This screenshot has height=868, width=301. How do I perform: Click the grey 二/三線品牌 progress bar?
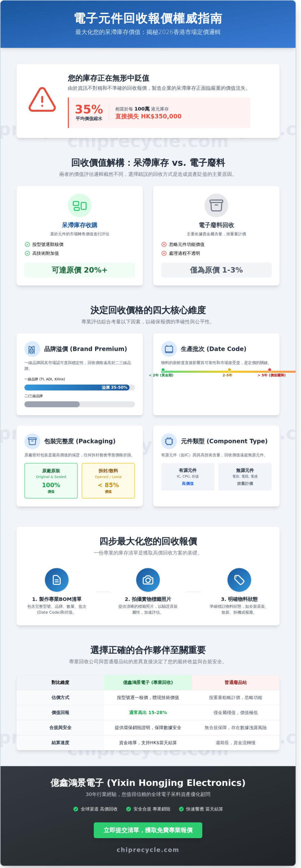[52, 404]
